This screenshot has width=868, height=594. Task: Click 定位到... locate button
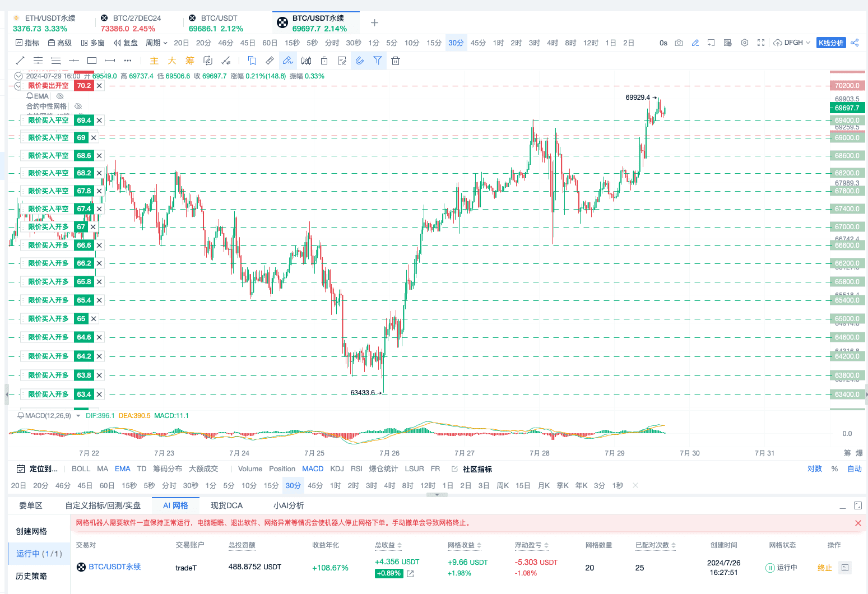click(37, 469)
